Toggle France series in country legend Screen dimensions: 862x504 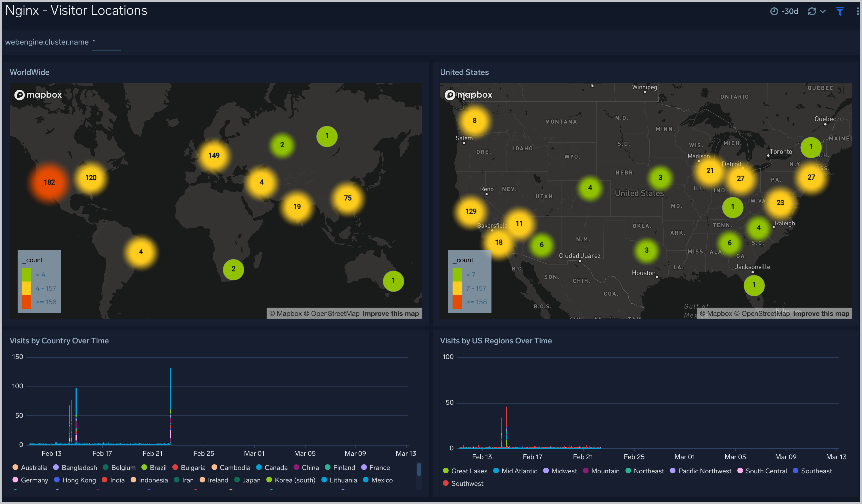coord(376,467)
